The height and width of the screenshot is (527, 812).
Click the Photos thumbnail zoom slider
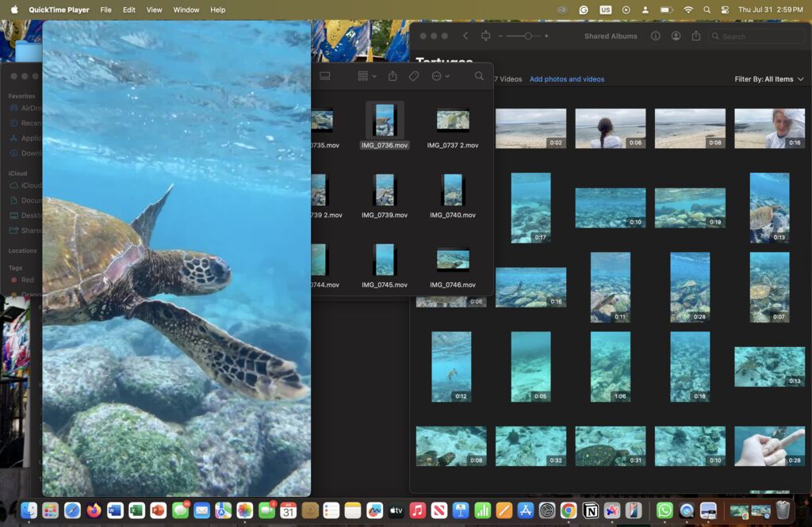[528, 36]
